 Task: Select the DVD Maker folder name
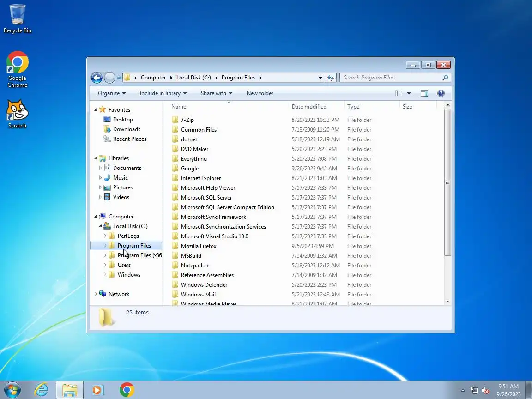[x=194, y=149]
